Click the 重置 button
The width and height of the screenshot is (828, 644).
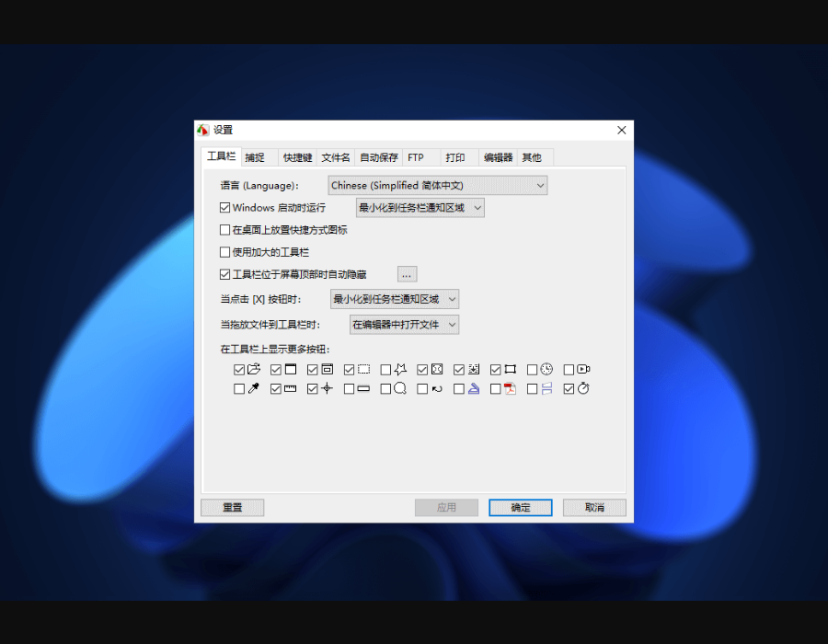click(233, 507)
